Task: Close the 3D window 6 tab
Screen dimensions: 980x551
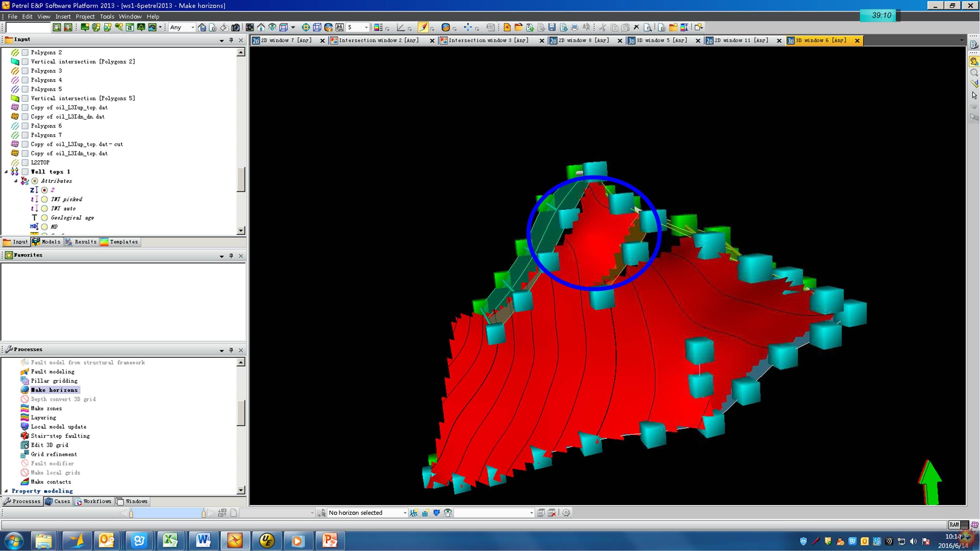Action: 857,41
